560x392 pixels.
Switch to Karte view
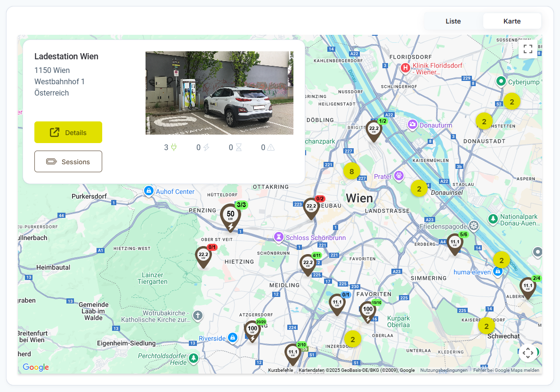[512, 21]
